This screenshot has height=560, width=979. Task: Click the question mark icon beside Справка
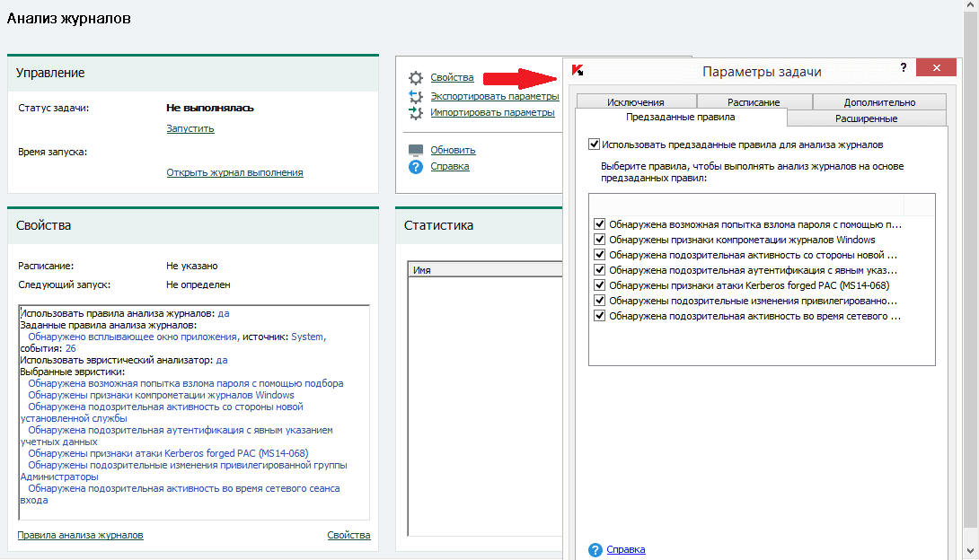pyautogui.click(x=415, y=166)
